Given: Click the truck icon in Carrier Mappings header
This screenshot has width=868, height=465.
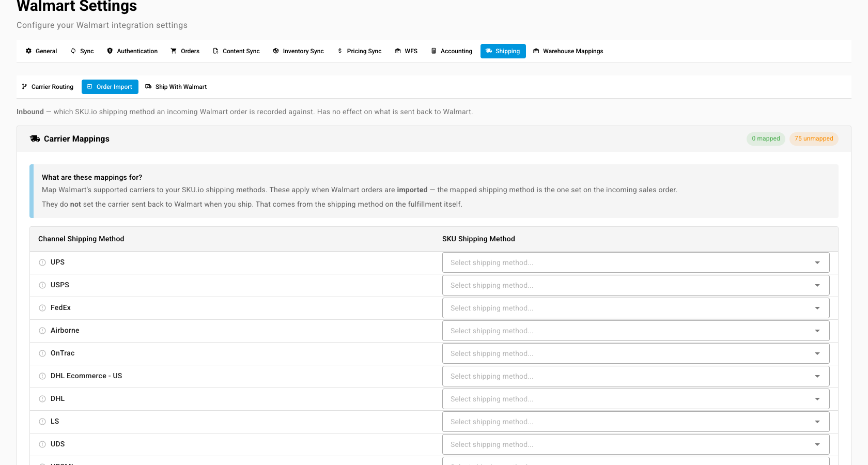Looking at the screenshot, I should coord(35,138).
